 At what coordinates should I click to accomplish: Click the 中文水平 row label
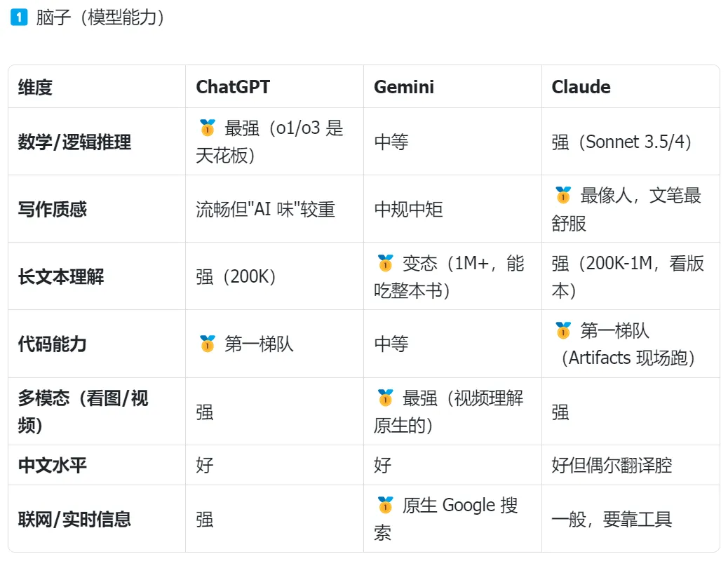point(53,465)
